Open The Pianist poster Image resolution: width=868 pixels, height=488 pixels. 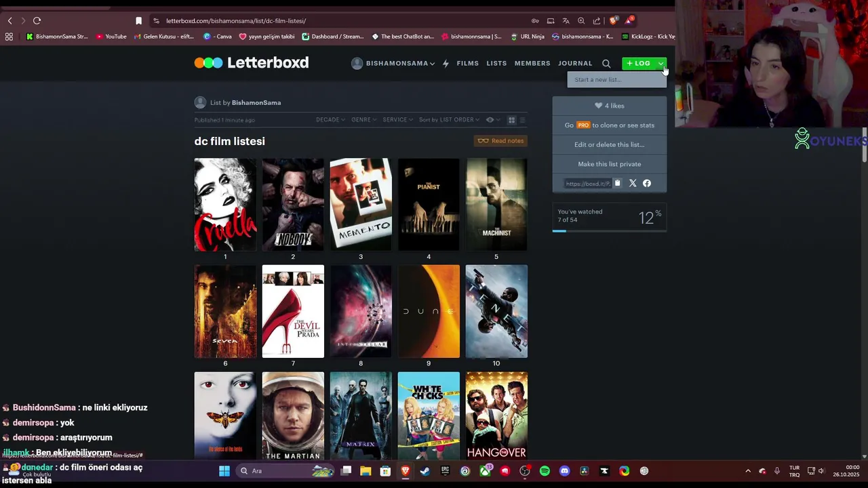click(x=429, y=205)
